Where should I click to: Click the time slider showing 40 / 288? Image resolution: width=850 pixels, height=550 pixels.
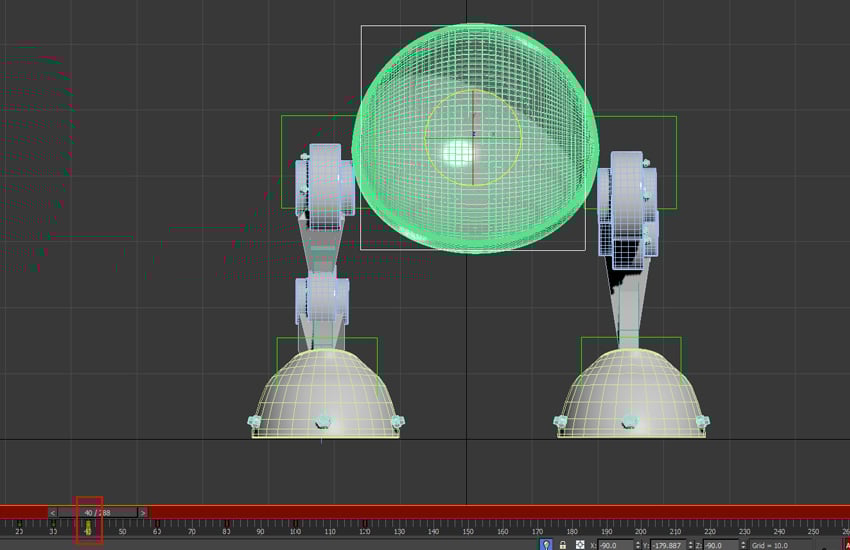tap(97, 513)
